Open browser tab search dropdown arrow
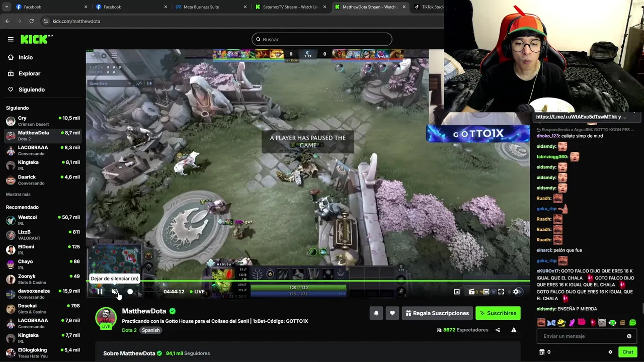Screen dimensions: 644x362 7,7
